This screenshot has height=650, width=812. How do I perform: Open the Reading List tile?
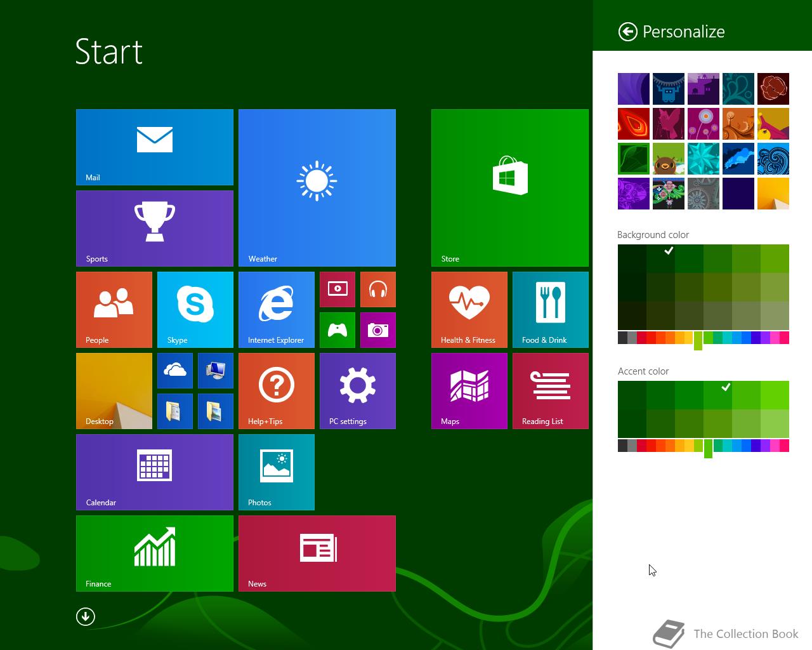pyautogui.click(x=551, y=391)
